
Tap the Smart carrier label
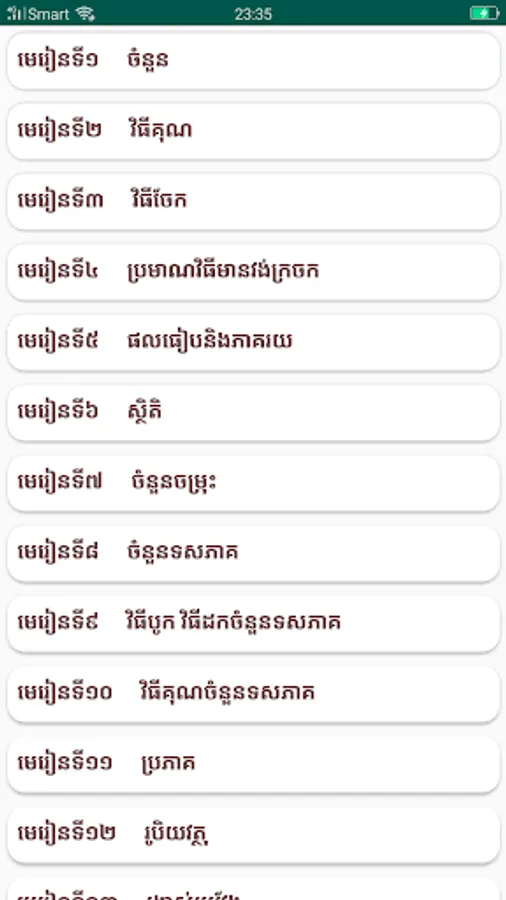(49, 14)
